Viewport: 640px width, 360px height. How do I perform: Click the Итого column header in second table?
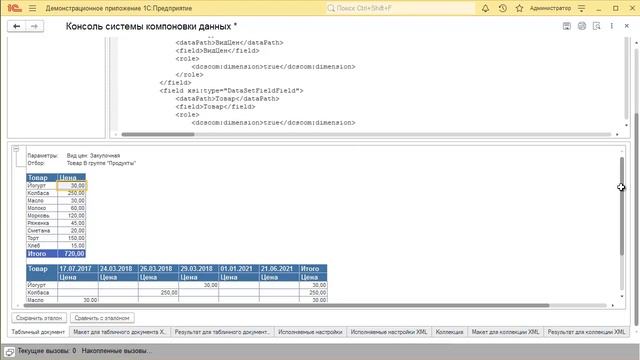313,269
